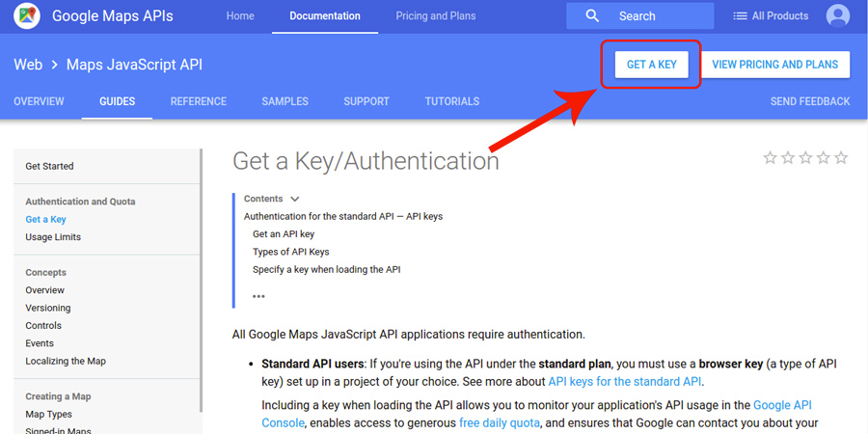Click SEND FEEDBACK
This screenshot has width=868, height=434.
point(810,101)
